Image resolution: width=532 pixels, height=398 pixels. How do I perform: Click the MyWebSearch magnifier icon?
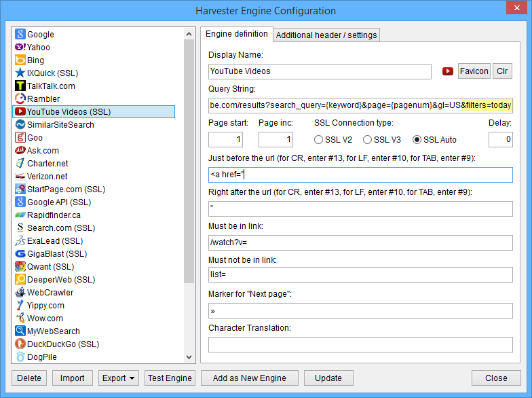point(20,331)
